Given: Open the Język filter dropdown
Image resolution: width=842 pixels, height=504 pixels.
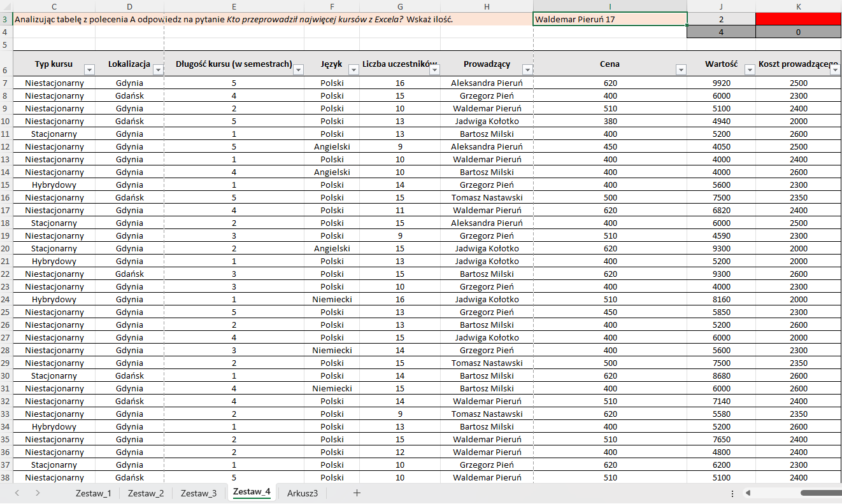Looking at the screenshot, I should pos(353,70).
